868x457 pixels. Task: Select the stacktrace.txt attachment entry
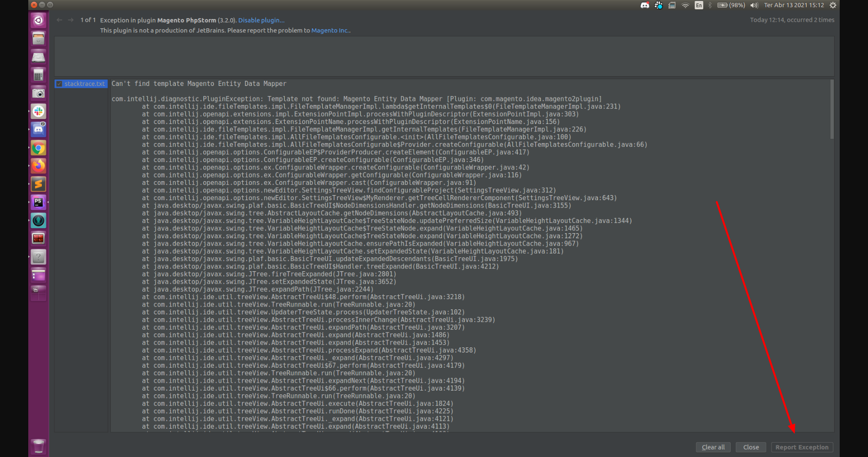81,84
